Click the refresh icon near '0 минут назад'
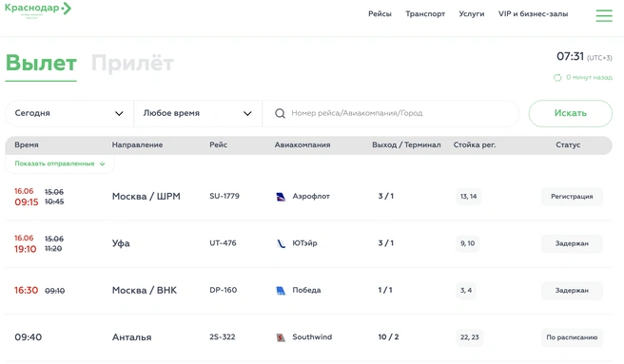Screen dimensions: 624x364 point(557,77)
